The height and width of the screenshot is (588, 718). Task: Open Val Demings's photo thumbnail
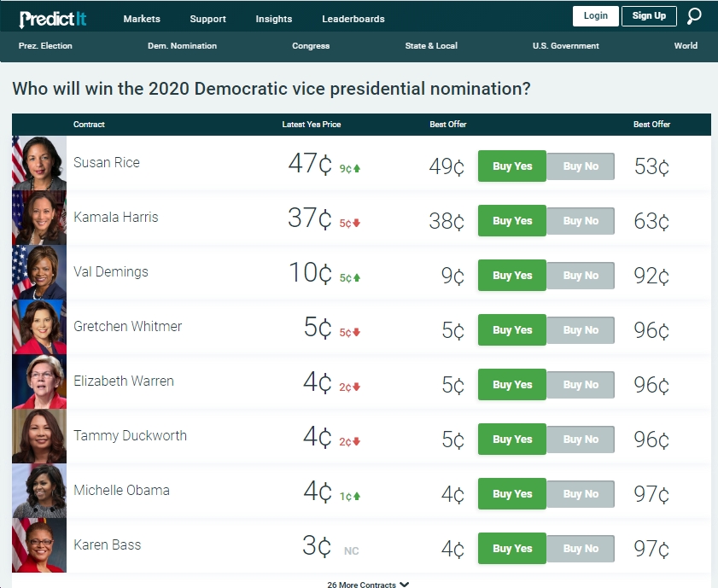(x=39, y=272)
